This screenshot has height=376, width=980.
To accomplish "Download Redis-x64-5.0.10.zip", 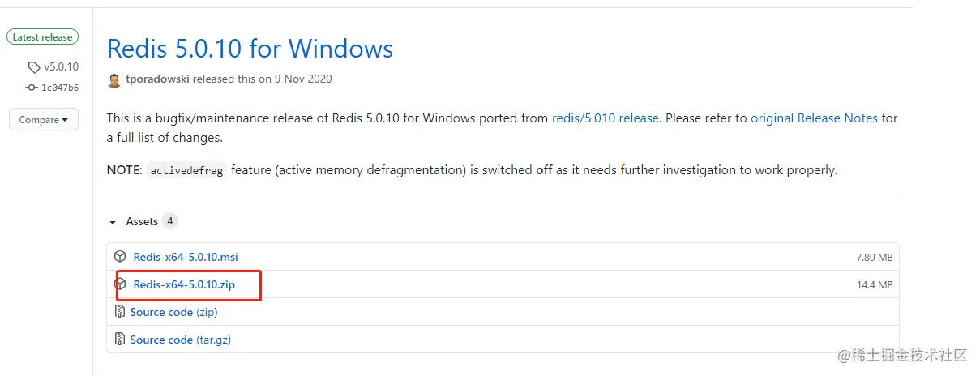I will [184, 284].
